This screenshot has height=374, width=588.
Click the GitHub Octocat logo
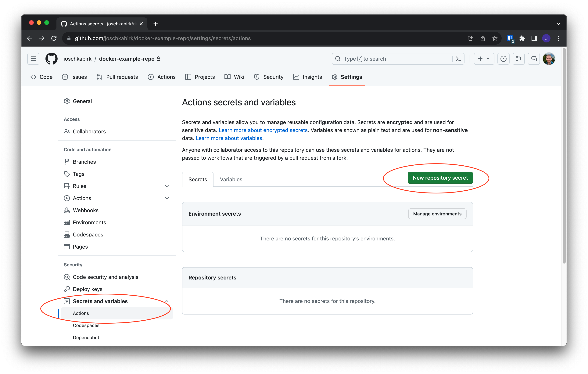(51, 59)
